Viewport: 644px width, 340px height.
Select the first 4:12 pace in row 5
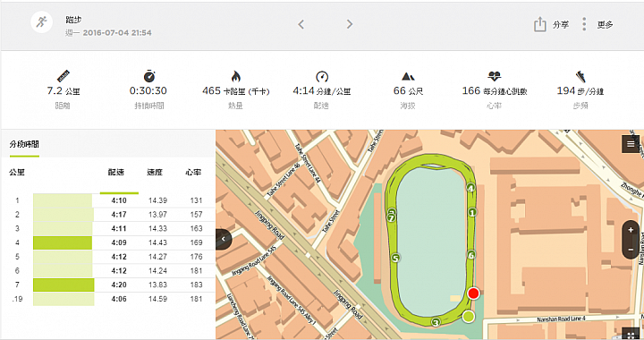point(119,257)
